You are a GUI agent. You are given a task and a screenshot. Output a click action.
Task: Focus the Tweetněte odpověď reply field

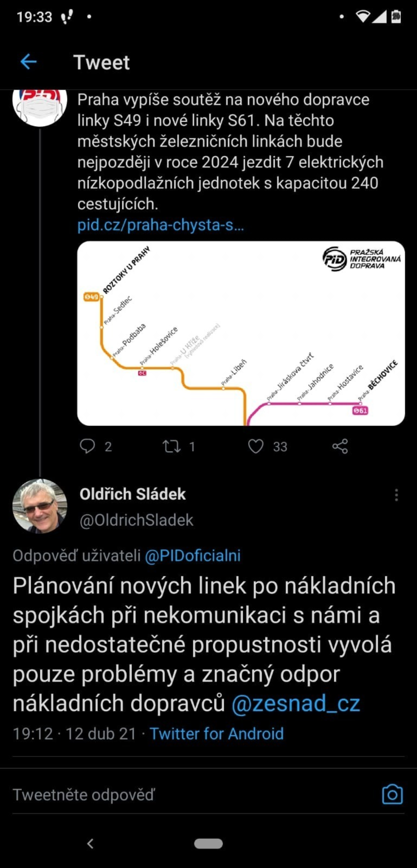(195, 795)
